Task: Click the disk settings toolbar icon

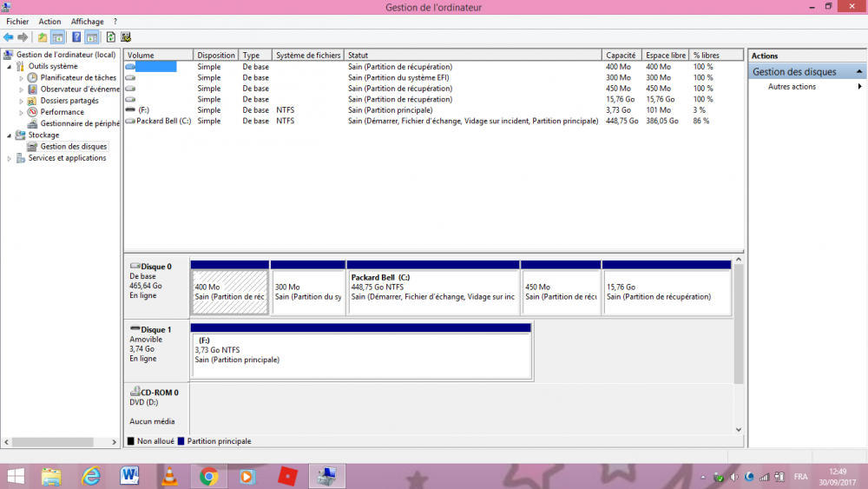Action: pos(126,37)
